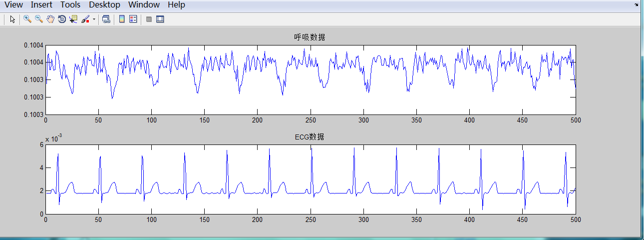
Task: Open the Tools menu
Action: (x=71, y=5)
